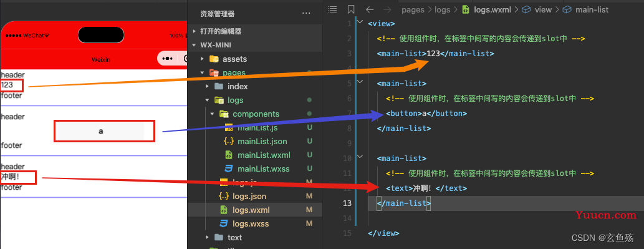Click line number 15 in the gutter
The height and width of the screenshot is (249, 644).
coord(347,233)
